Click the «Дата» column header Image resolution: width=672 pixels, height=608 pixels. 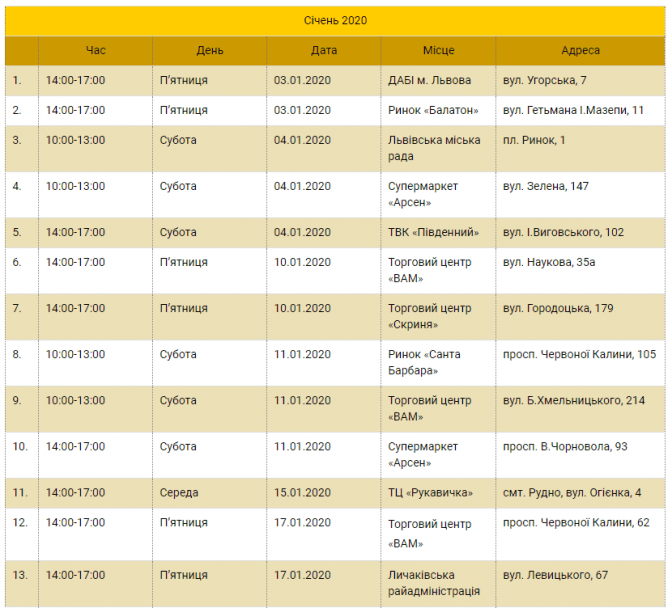point(323,50)
